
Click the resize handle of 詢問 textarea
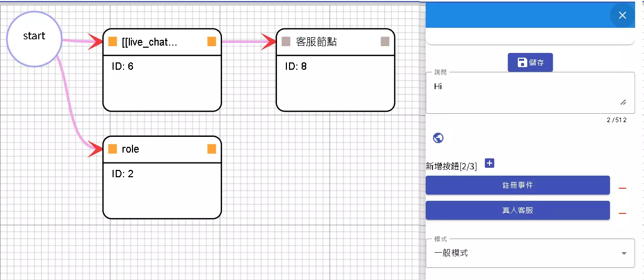pos(623,102)
